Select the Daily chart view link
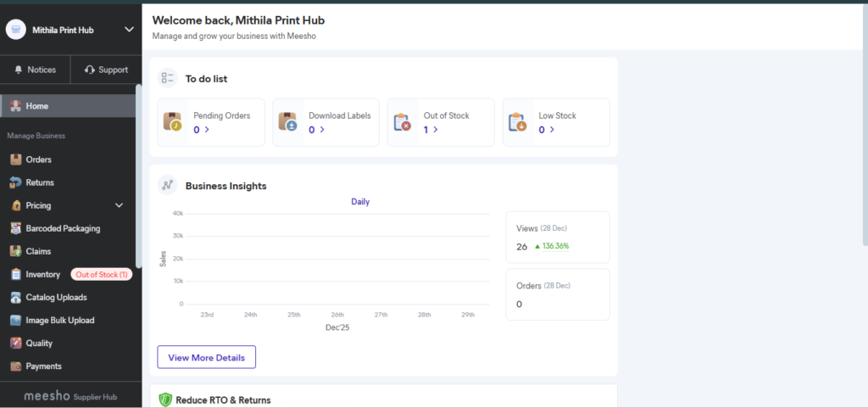Viewport: 868px width, 408px height. (x=360, y=202)
